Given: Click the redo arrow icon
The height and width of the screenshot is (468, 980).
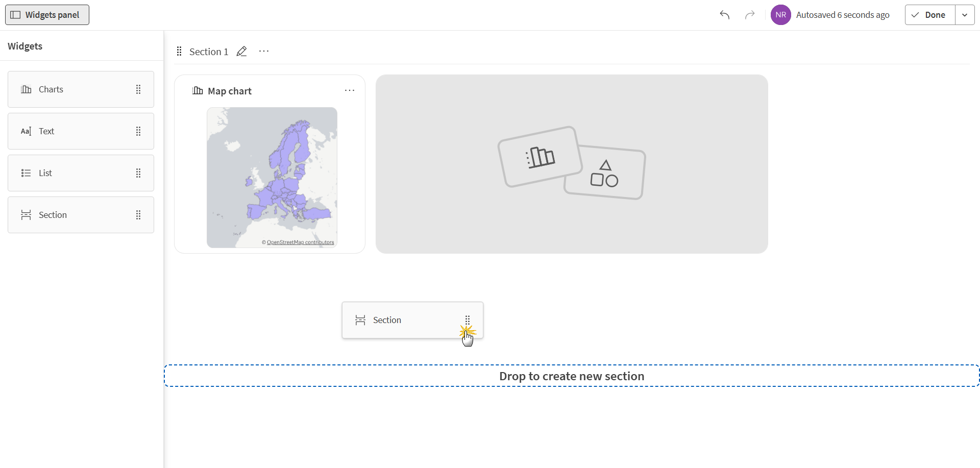Looking at the screenshot, I should point(749,15).
